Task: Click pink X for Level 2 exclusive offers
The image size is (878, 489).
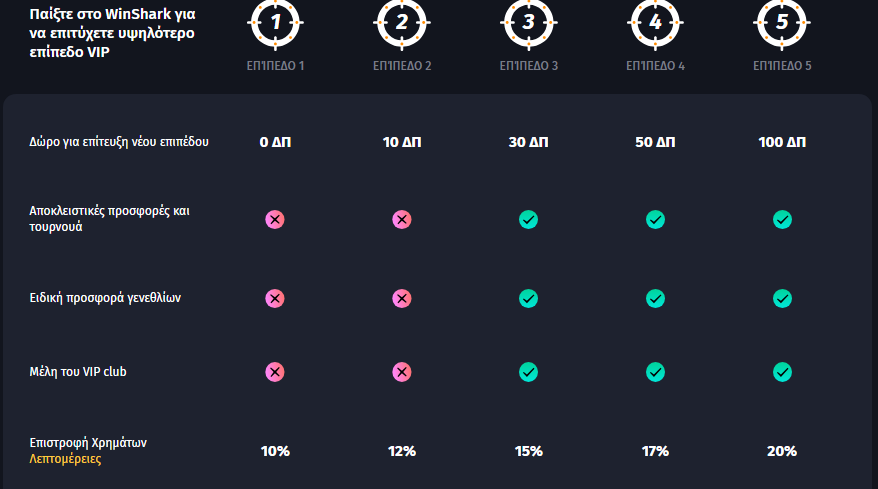Action: [x=402, y=219]
